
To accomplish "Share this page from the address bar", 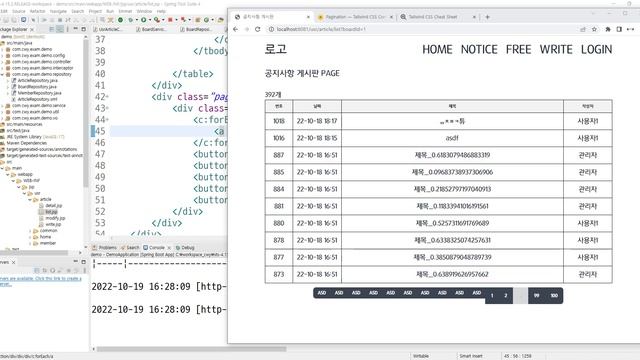I will tap(582, 29).
